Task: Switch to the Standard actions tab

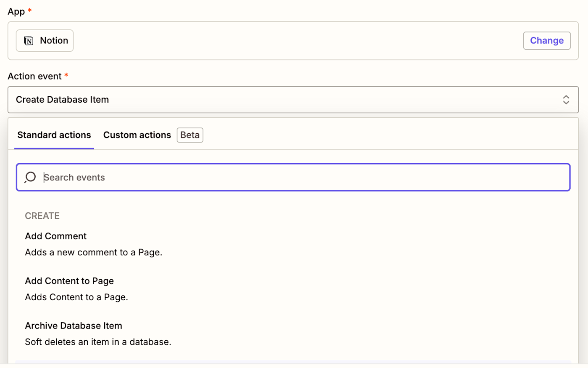Action: (54, 135)
